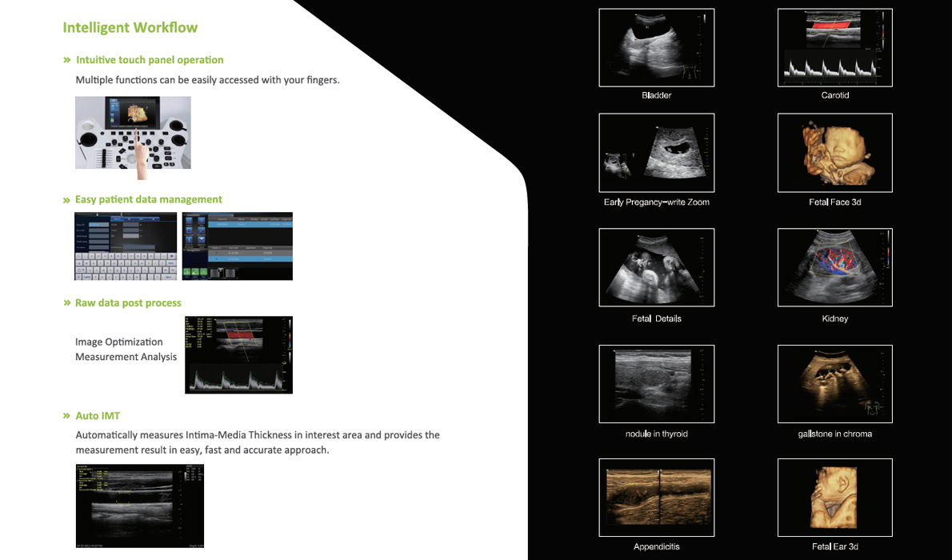Open the Fetal Details ultrasound image
This screenshot has width=952, height=560.
(x=656, y=267)
